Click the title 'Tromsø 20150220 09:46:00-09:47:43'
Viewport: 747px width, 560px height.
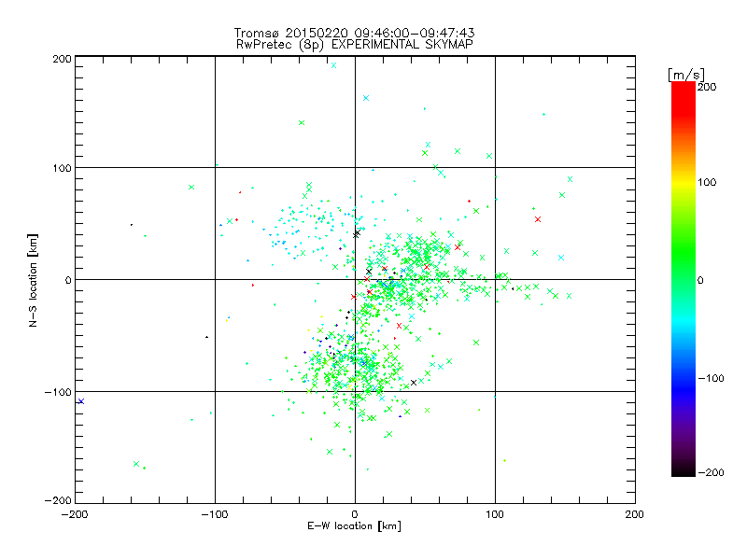354,33
